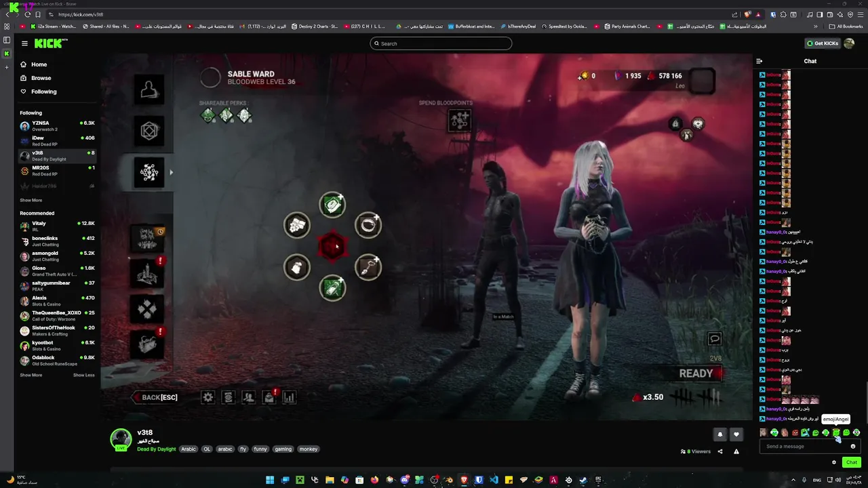Screen dimensions: 868x488
Task: Open the game inbox icon with alert
Action: 269,397
